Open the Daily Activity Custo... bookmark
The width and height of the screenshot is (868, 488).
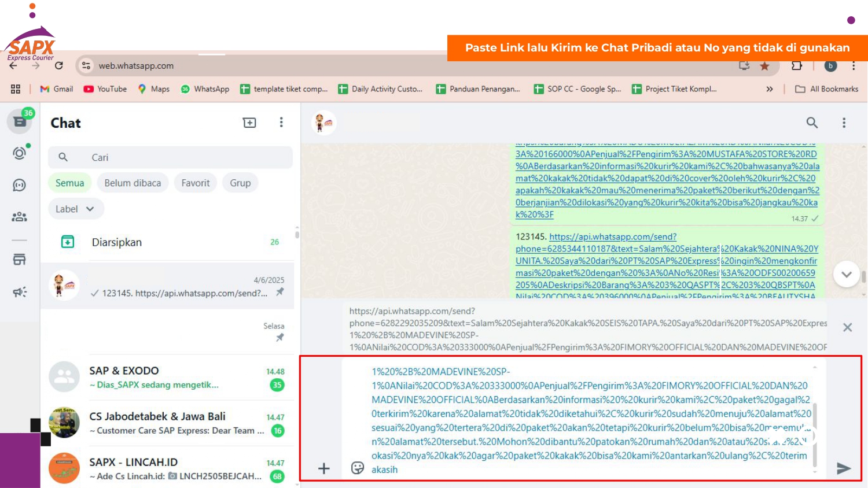pyautogui.click(x=381, y=89)
